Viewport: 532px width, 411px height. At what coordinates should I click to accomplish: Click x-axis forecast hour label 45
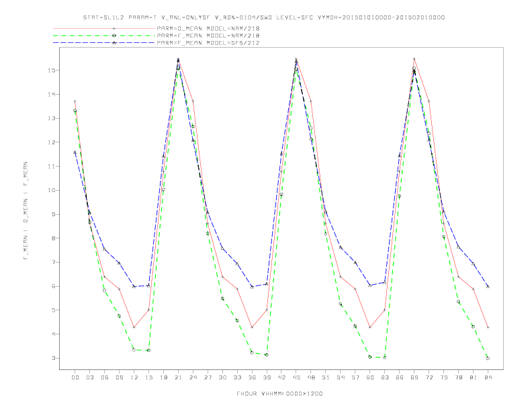pyautogui.click(x=296, y=377)
